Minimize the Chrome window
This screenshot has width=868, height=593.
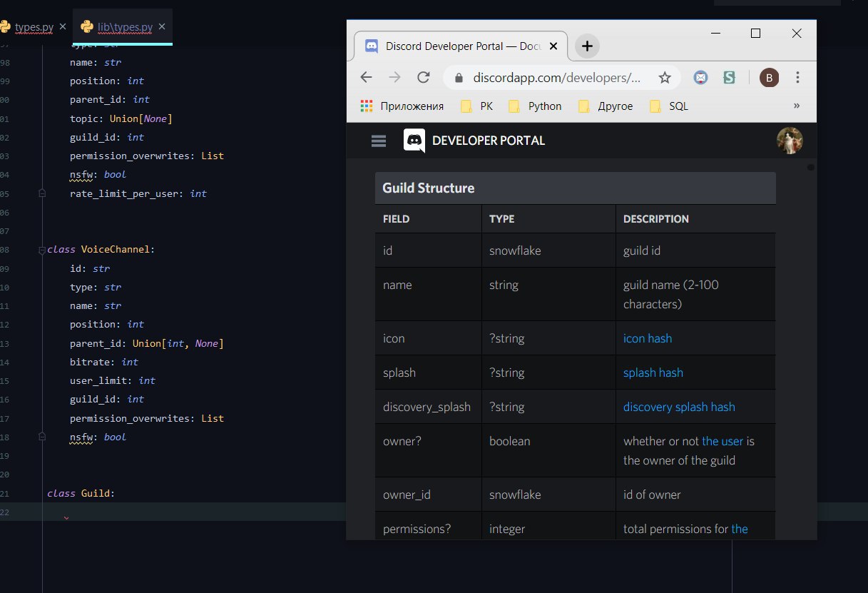(x=716, y=33)
